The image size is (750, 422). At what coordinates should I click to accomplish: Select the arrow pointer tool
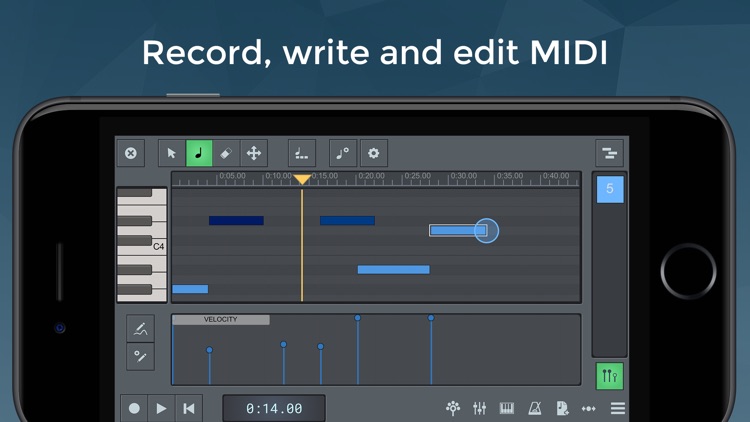171,153
